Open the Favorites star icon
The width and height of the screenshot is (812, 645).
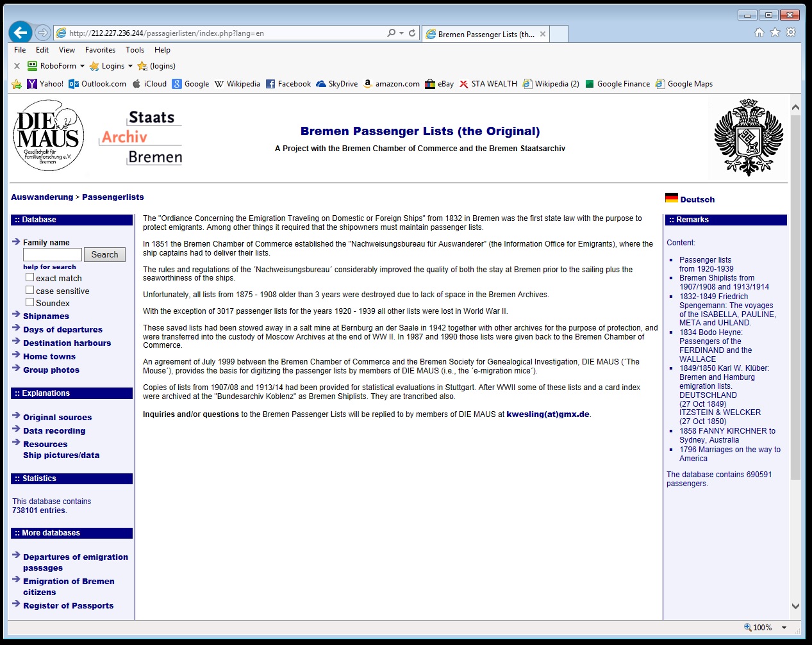tap(775, 33)
